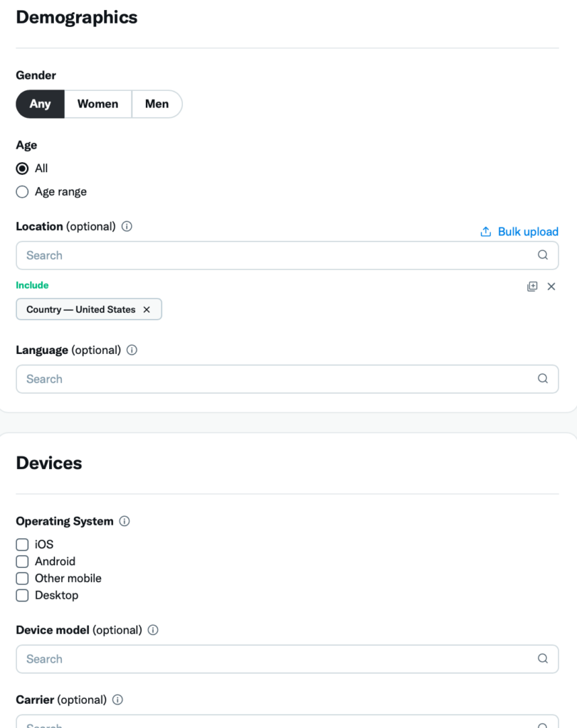Image resolution: width=577 pixels, height=728 pixels.
Task: Click the upload icon beside Bulk upload
Action: click(x=485, y=232)
